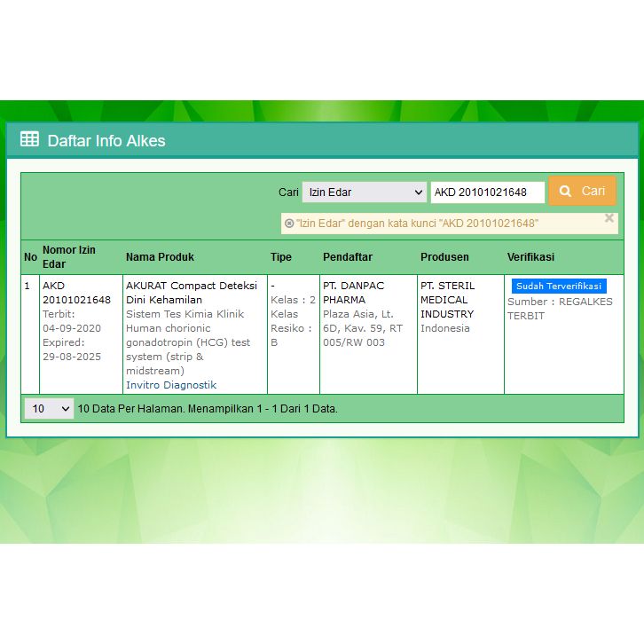Select the AKD 20101021648 license number cell

tap(76, 293)
